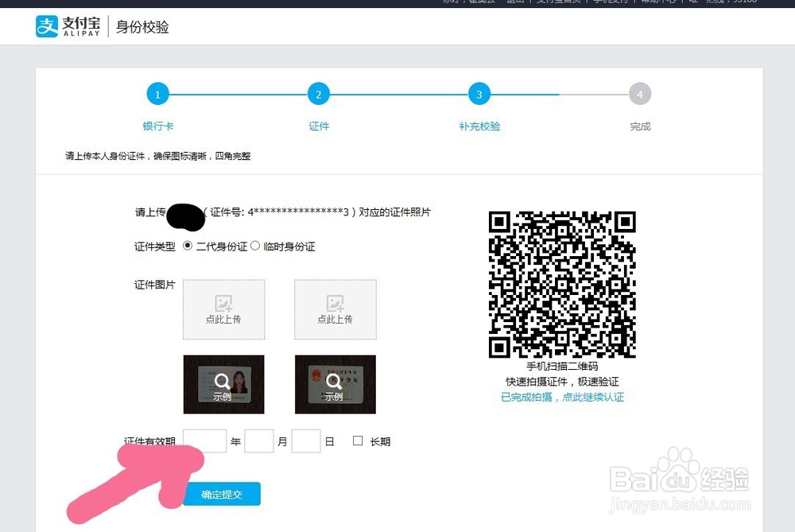The height and width of the screenshot is (532, 795).
Task: Open the left sample ID card thumbnail
Action: tap(223, 384)
